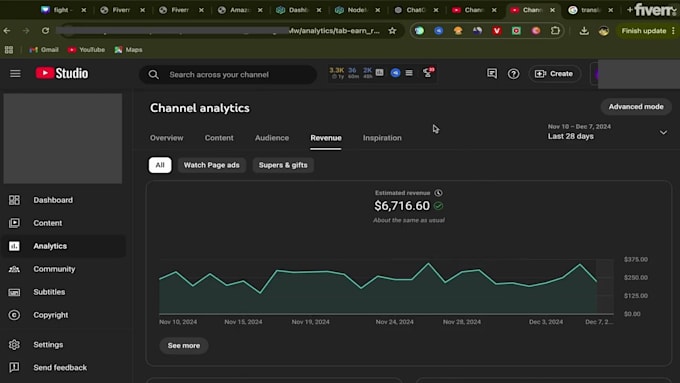Select the Supers & gifts filter chip
The height and width of the screenshot is (383, 680).
[283, 165]
